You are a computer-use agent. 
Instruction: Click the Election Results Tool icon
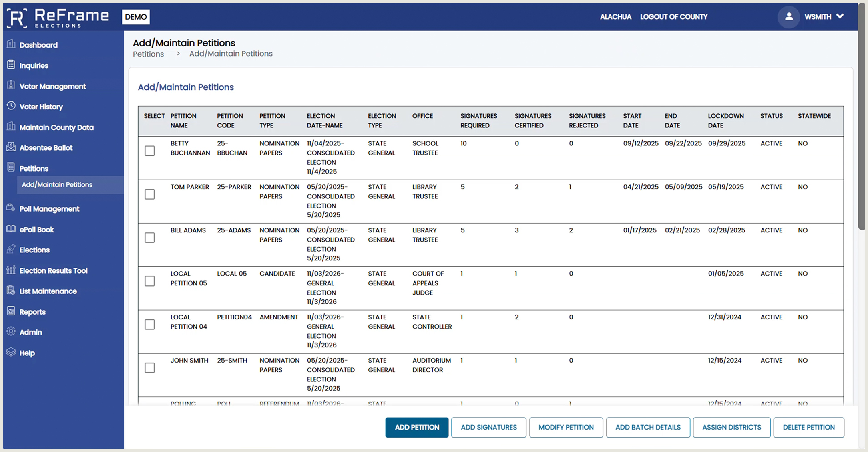coord(11,270)
